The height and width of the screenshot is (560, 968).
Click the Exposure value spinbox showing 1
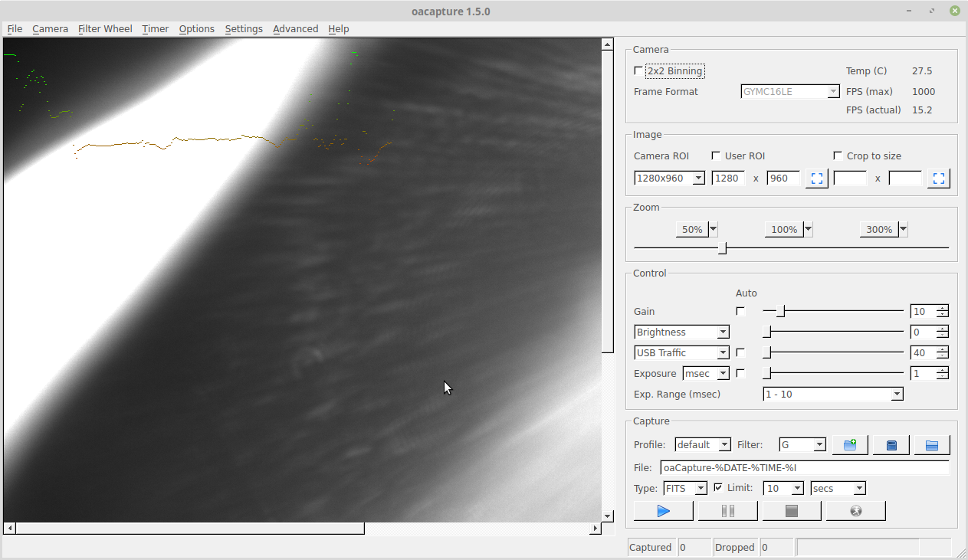pyautogui.click(x=929, y=373)
